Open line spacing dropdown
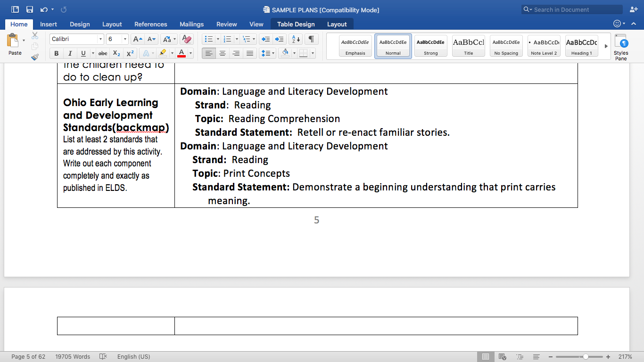Screen dimensions: 644x362 click(x=268, y=53)
